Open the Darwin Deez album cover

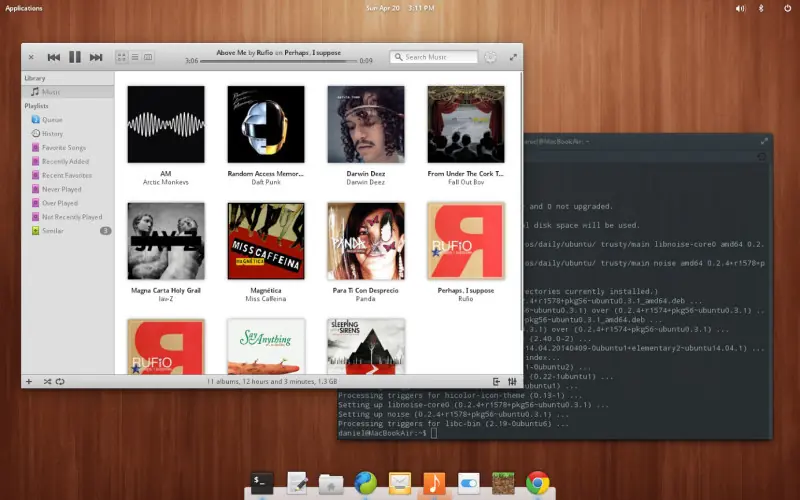366,124
